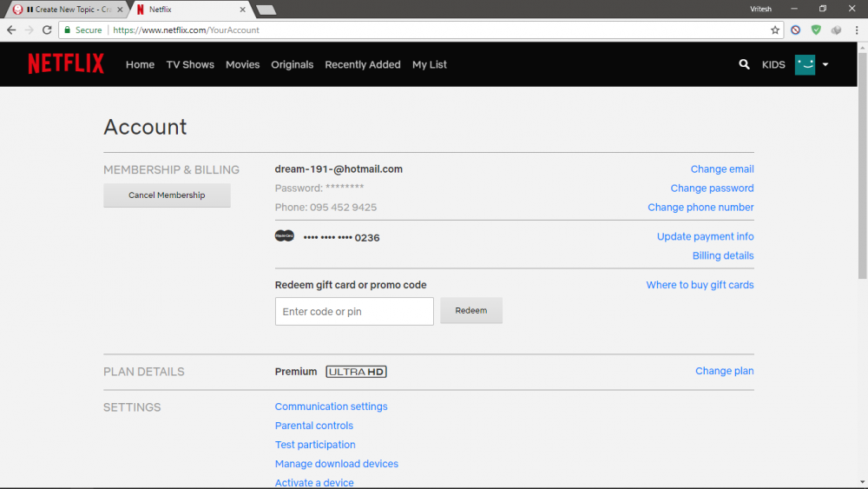Click the ULTRA HD badge
868x489 pixels.
(x=356, y=372)
